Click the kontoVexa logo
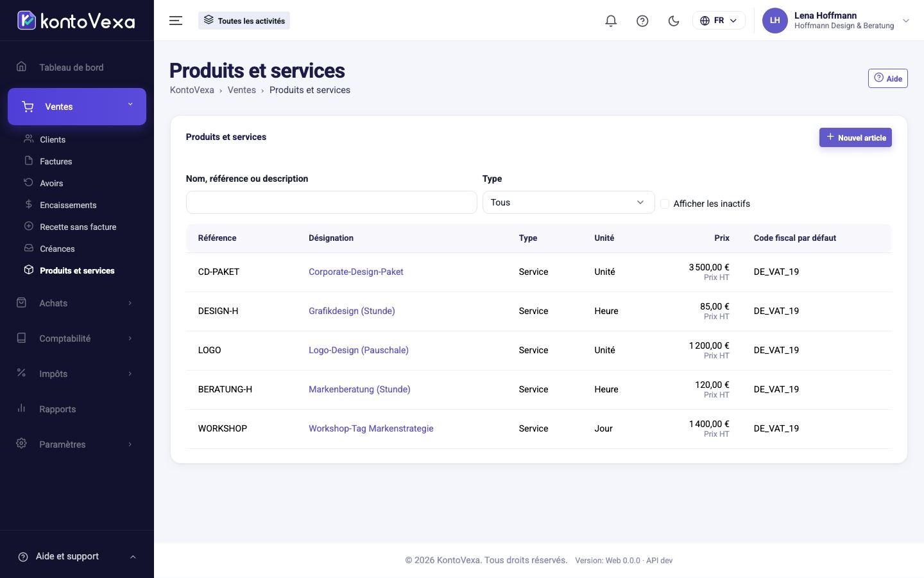The width and height of the screenshot is (924, 578). click(x=76, y=21)
